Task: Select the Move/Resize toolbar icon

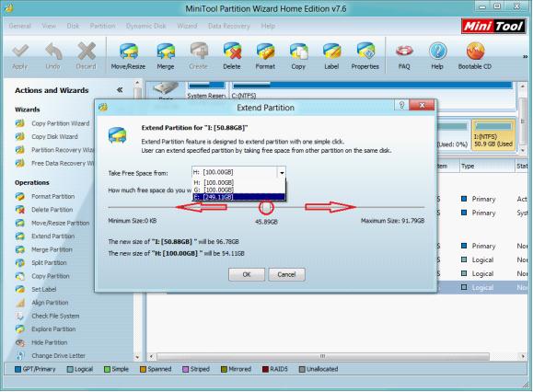Action: (x=128, y=57)
